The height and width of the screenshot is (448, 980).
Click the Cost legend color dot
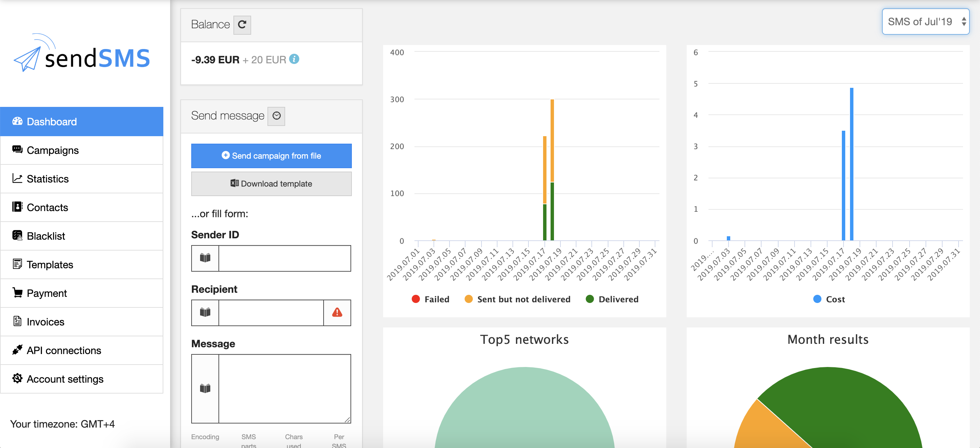coord(817,299)
